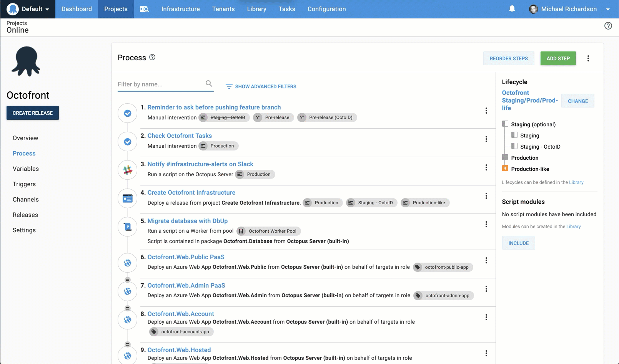619x364 pixels.
Task: Open Library link under Script modules
Action: 573,227
